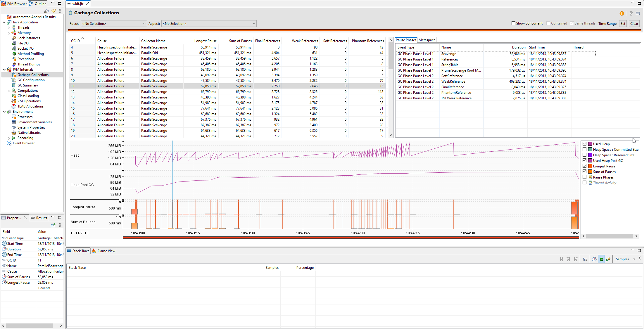Screen dimensions: 644x329
Task: Click the Set time range button
Action: pos(623,24)
